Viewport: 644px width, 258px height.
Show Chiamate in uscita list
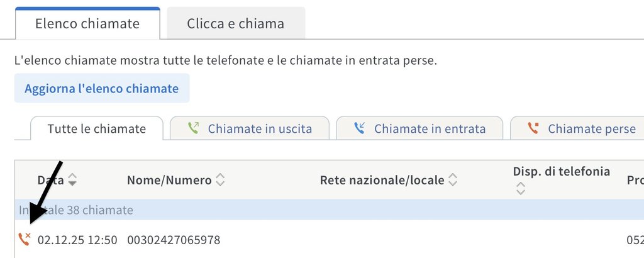(260, 128)
